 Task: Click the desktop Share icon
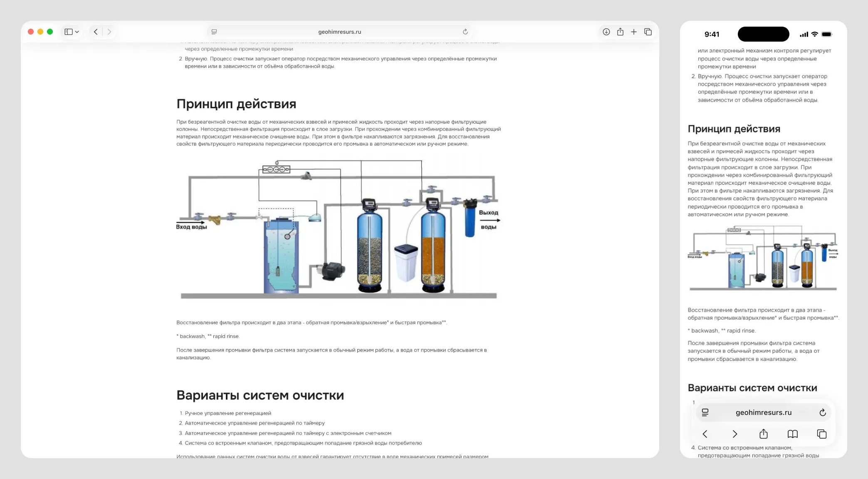[620, 32]
